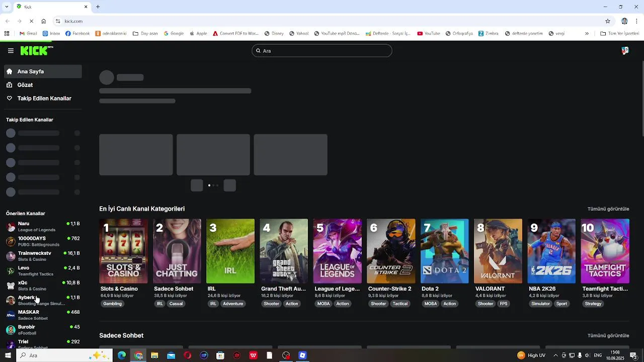Click Tümünü görüntüle for top categories
The width and height of the screenshot is (644, 362).
pyautogui.click(x=608, y=209)
